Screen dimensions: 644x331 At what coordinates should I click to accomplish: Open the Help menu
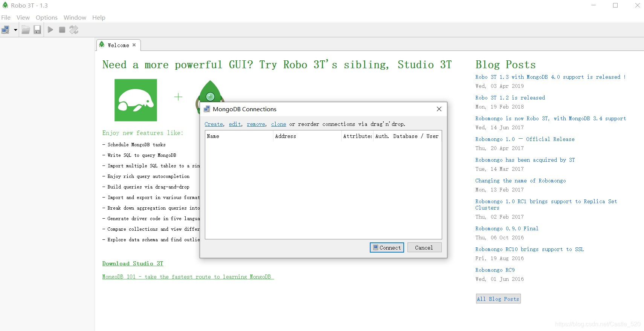(99, 17)
